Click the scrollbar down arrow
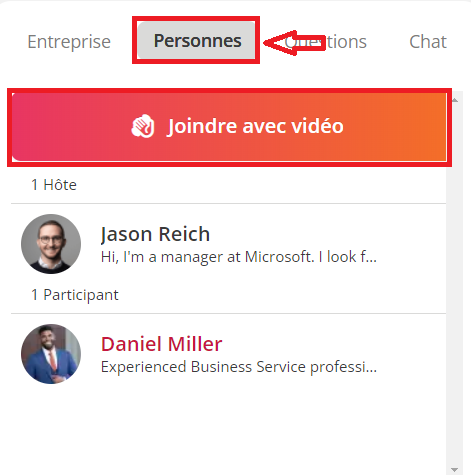Screen dimensions: 471x475 (454, 470)
